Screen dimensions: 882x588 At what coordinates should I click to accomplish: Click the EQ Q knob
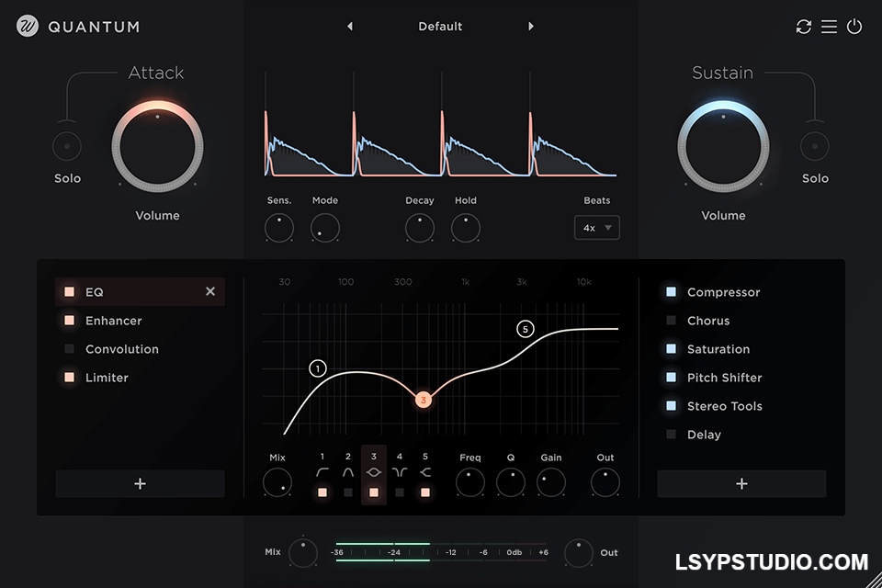tap(511, 482)
